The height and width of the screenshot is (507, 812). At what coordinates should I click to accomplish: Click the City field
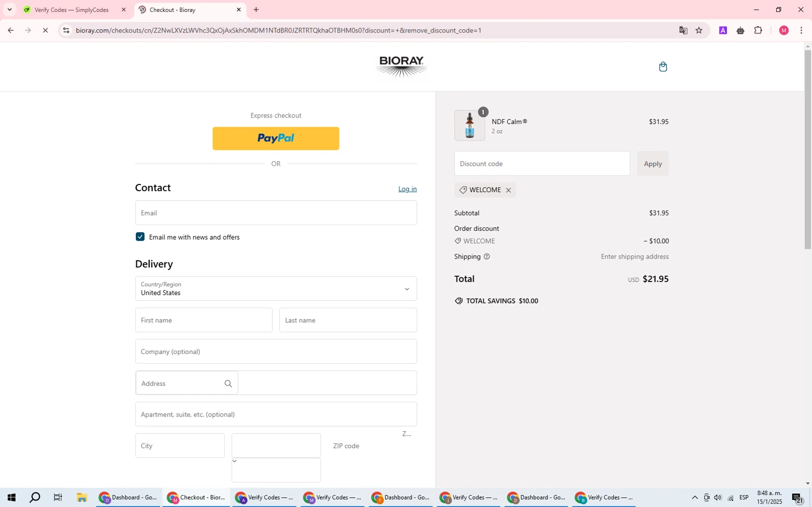tap(180, 446)
